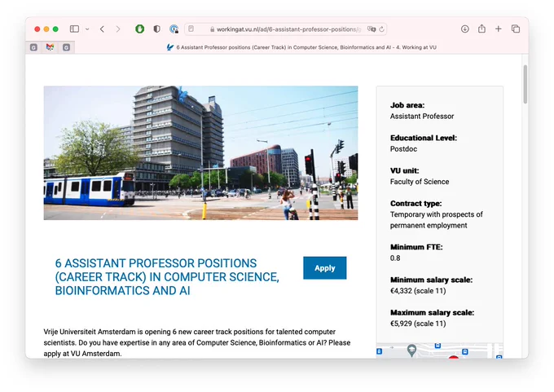The image size is (554, 392).
Task: Click the 'Faculty of Science' value
Action: 420,182
